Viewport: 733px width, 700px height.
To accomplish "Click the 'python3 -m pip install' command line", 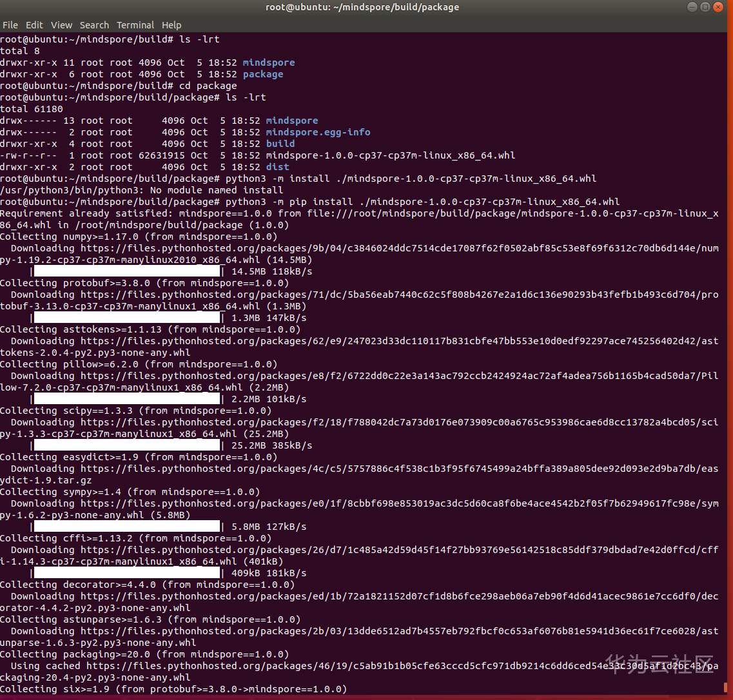I will (x=309, y=202).
